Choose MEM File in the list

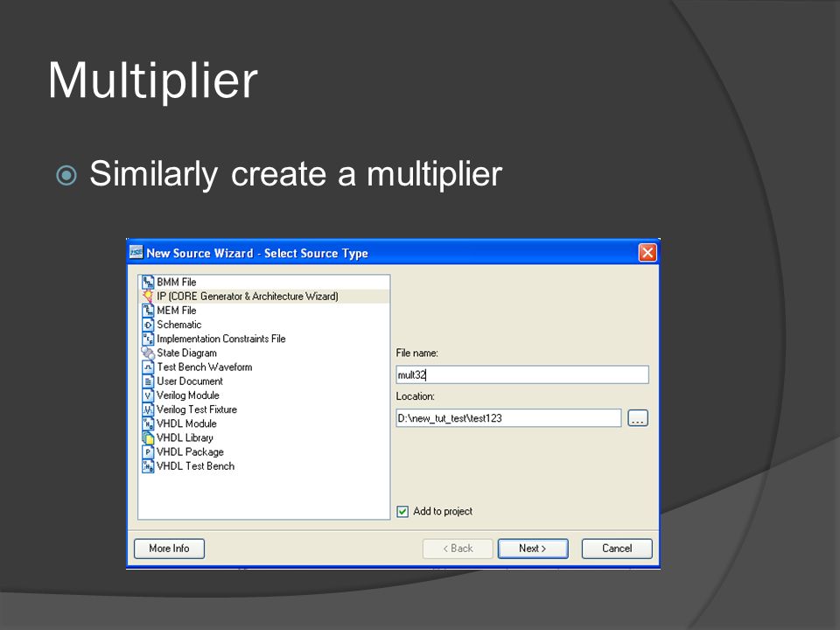coord(176,310)
